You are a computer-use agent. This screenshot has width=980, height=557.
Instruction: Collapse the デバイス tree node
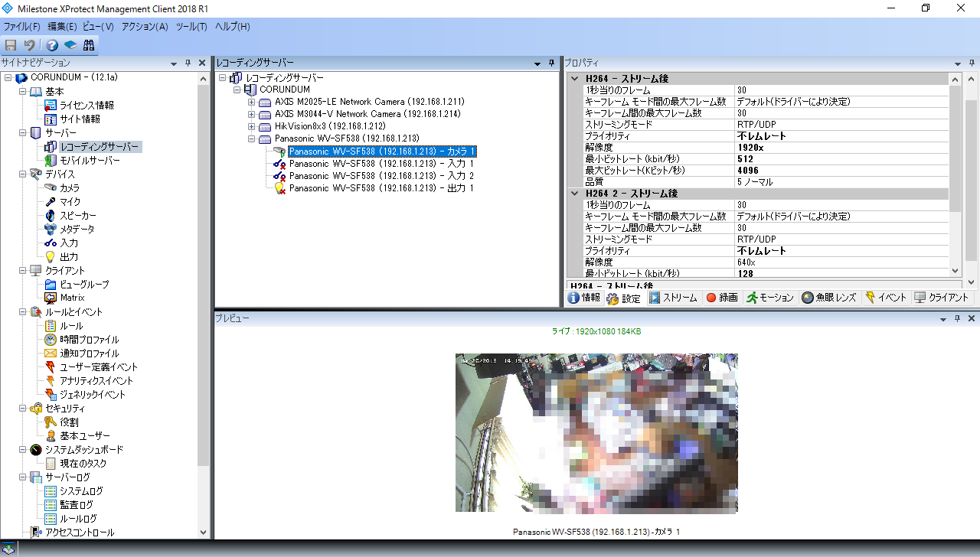coord(22,174)
